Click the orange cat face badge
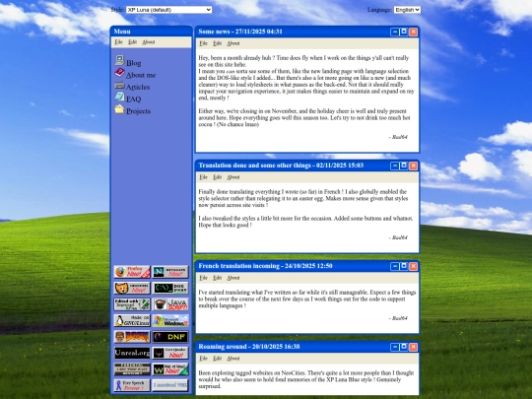Viewport: 532px width, 399px height. tap(132, 288)
